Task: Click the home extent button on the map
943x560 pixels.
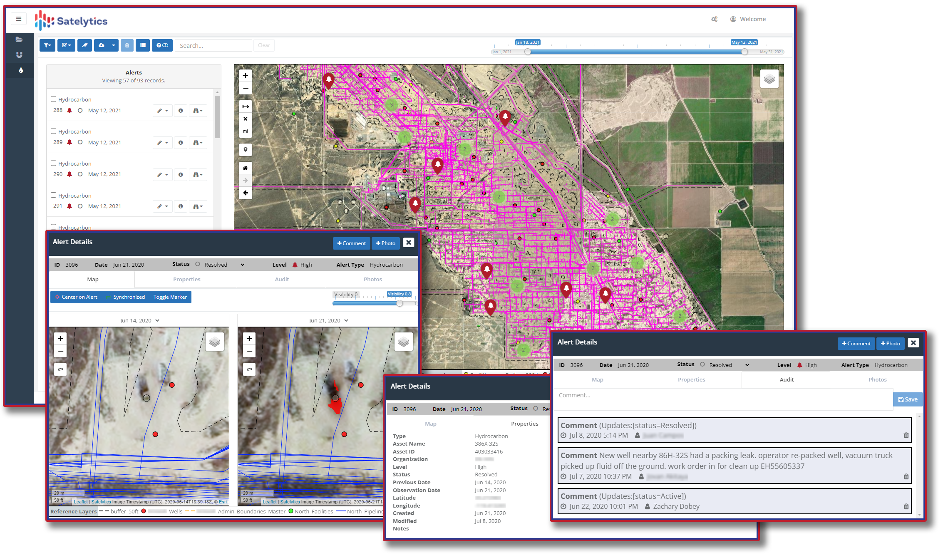Action: tap(246, 168)
